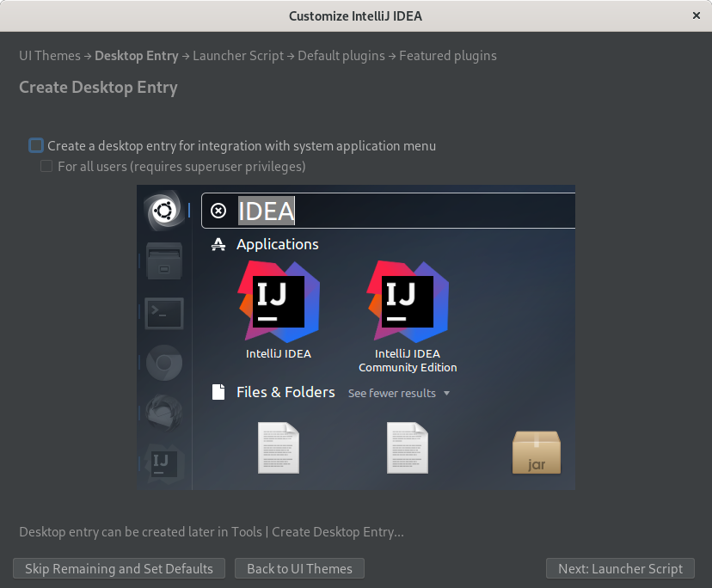Click the See fewer results arrow
Screen dimensions: 712x588
[x=447, y=393]
